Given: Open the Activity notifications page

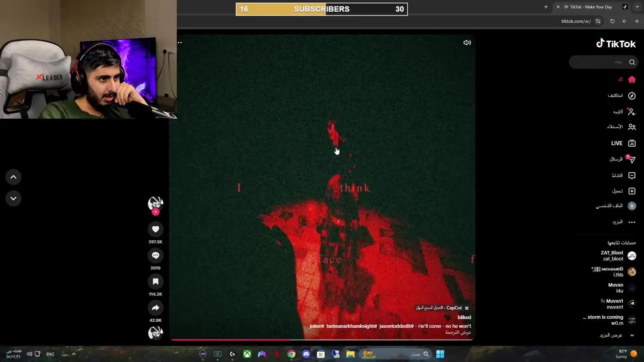Looking at the screenshot, I should (x=624, y=175).
